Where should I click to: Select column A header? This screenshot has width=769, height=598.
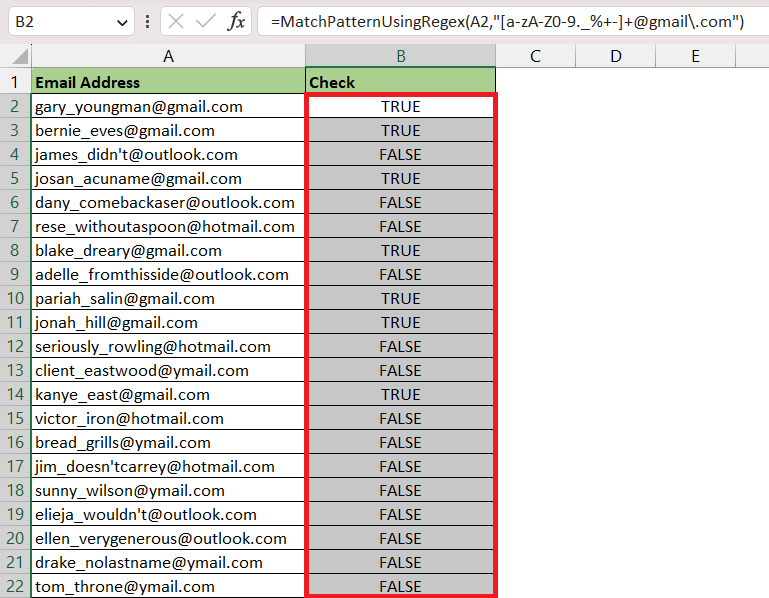click(x=168, y=56)
